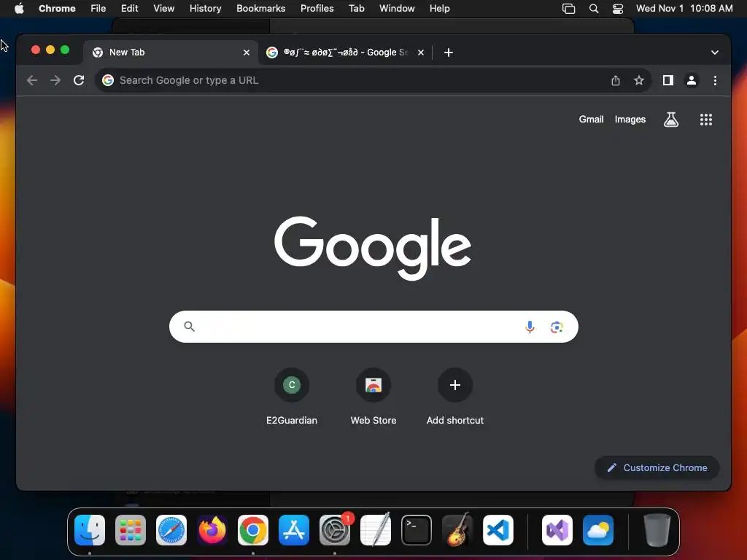Open the Apple menu

tap(19, 8)
